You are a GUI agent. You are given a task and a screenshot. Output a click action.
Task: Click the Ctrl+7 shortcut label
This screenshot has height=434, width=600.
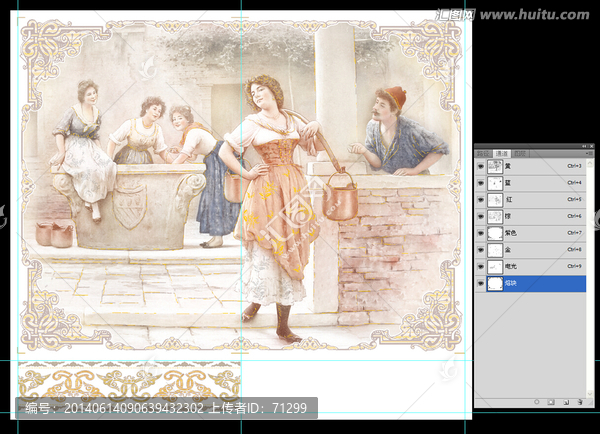tap(574, 233)
